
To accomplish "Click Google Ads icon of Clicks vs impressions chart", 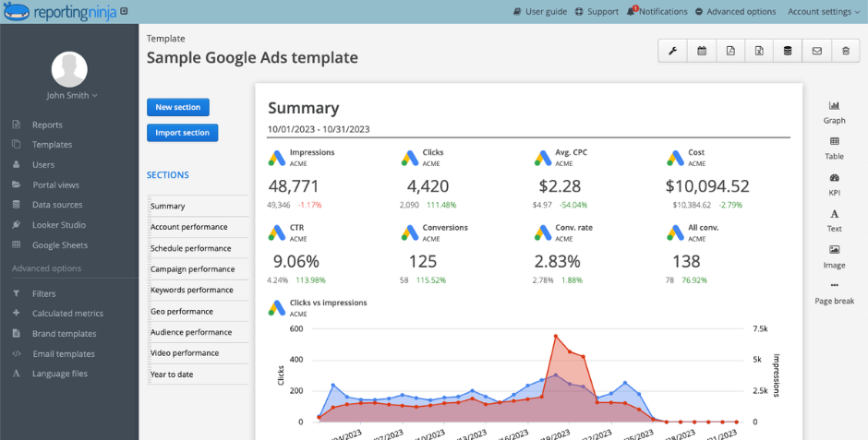I will (277, 308).
